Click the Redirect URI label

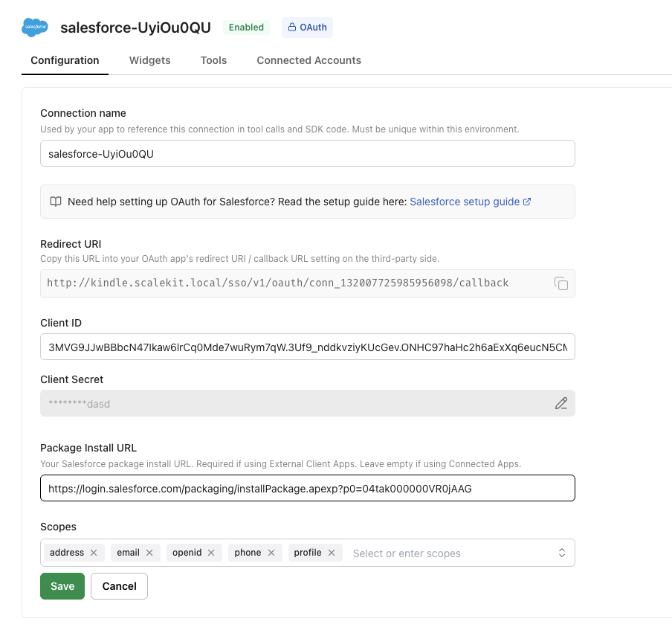click(71, 244)
